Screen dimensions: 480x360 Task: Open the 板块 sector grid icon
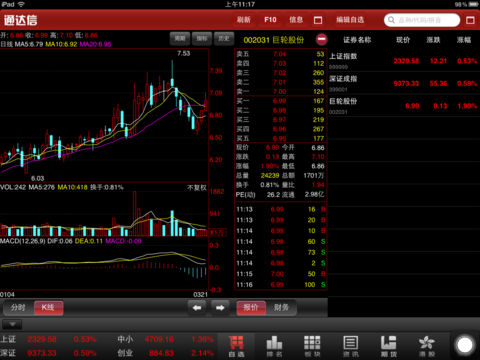(312, 346)
